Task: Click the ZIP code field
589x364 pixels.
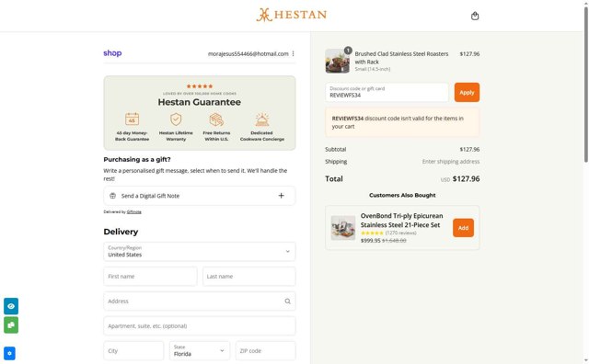Action: (x=266, y=351)
